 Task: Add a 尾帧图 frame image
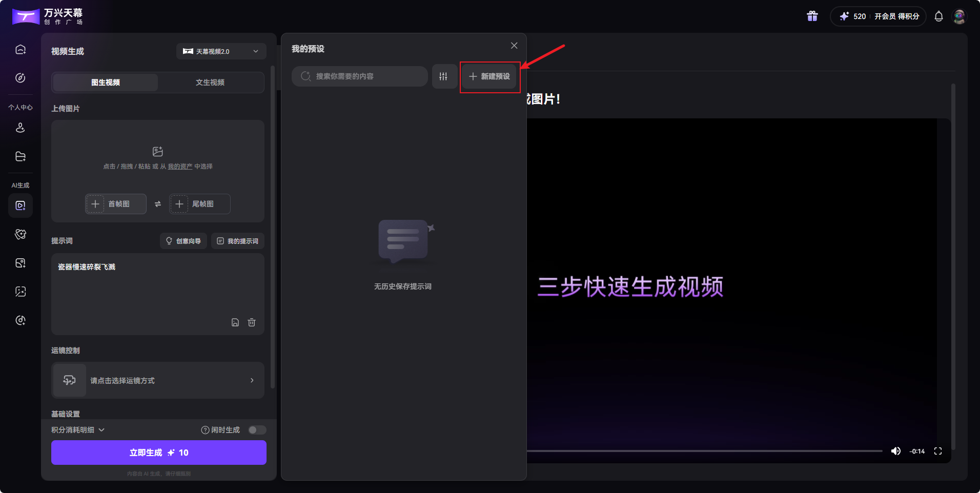199,203
